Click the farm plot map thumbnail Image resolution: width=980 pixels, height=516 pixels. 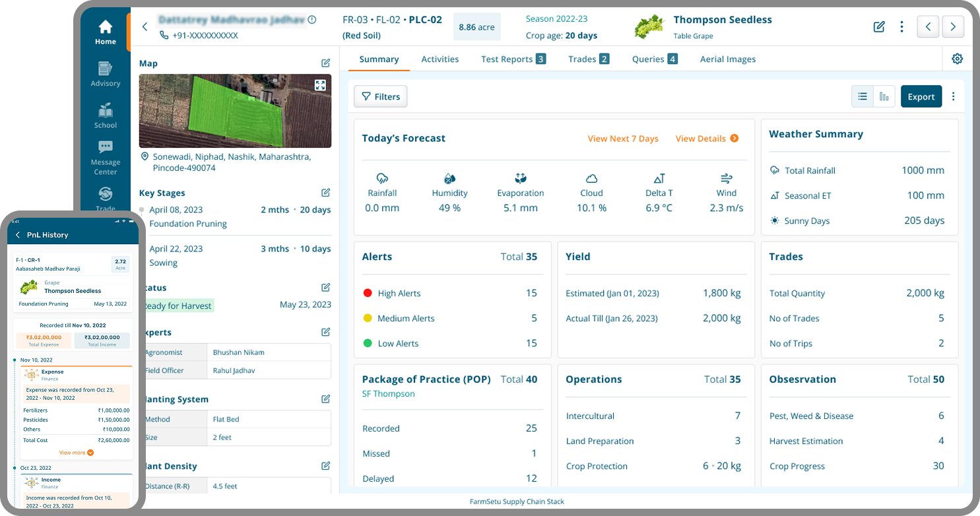click(x=235, y=111)
